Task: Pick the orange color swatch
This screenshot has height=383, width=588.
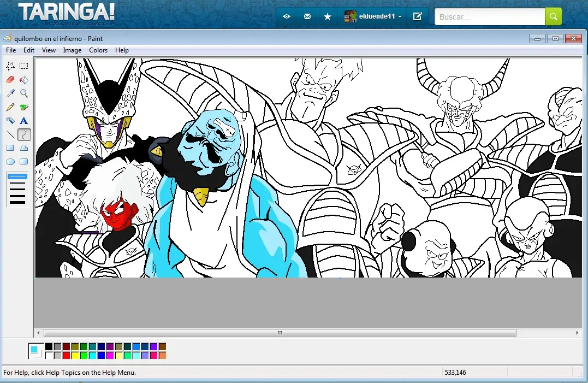Action: (x=162, y=355)
